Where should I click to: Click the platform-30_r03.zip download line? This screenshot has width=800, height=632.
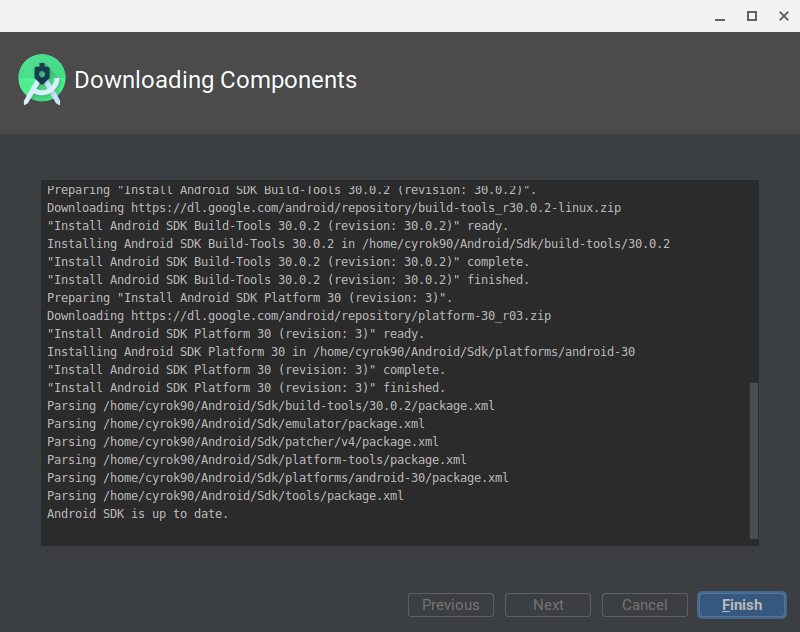pyautogui.click(x=299, y=316)
